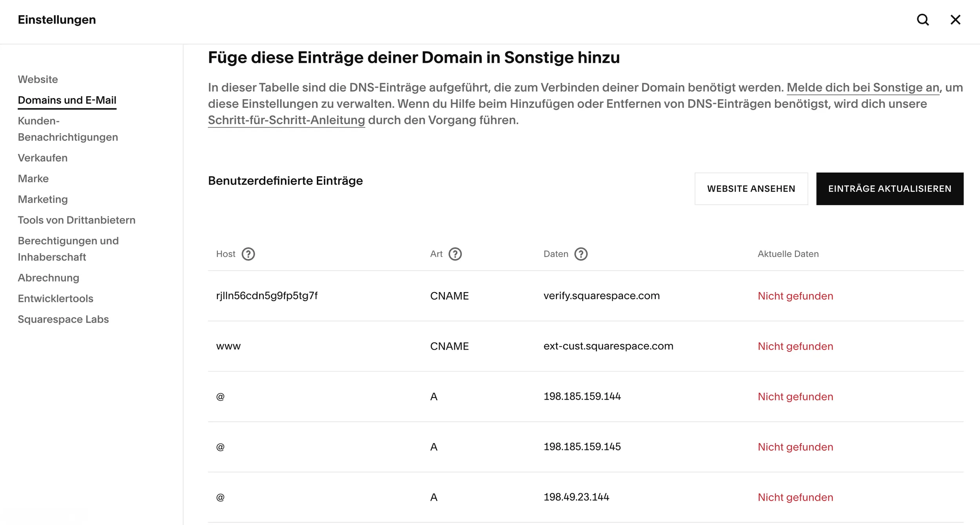Screen dimensions: 980x525
Task: Open the Marke section
Action: tap(33, 178)
